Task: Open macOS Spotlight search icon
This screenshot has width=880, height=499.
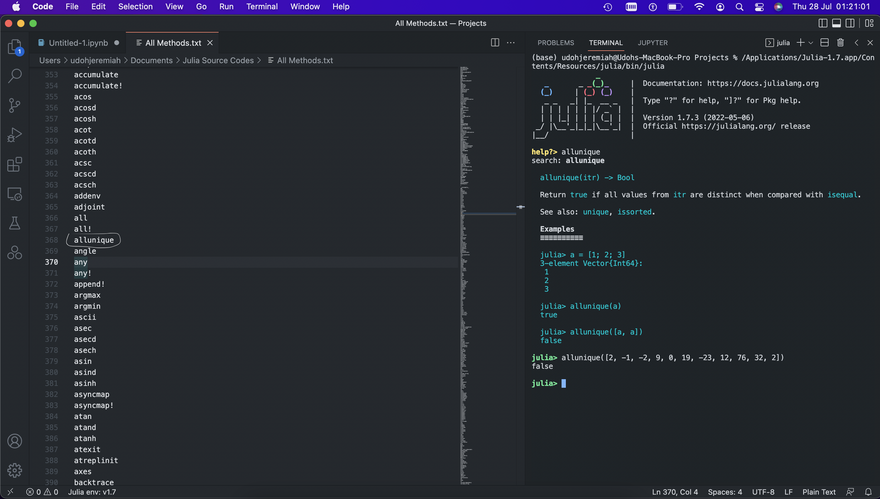Action: tap(739, 7)
